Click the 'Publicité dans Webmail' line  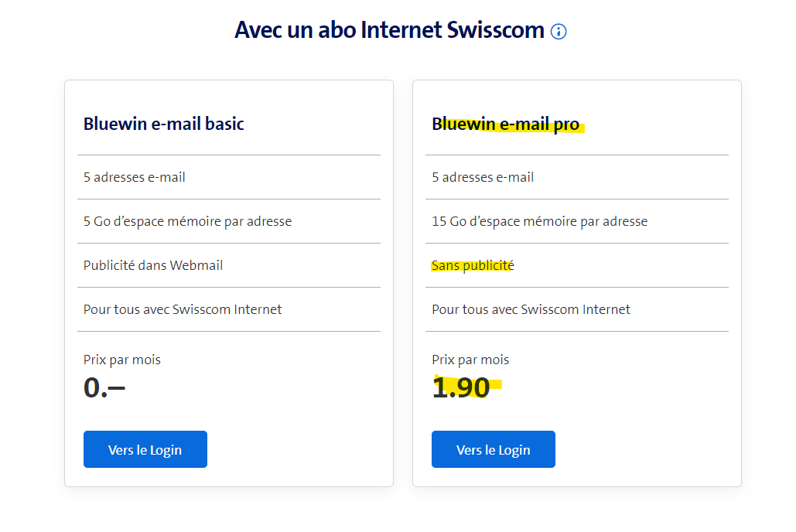pyautogui.click(x=153, y=265)
